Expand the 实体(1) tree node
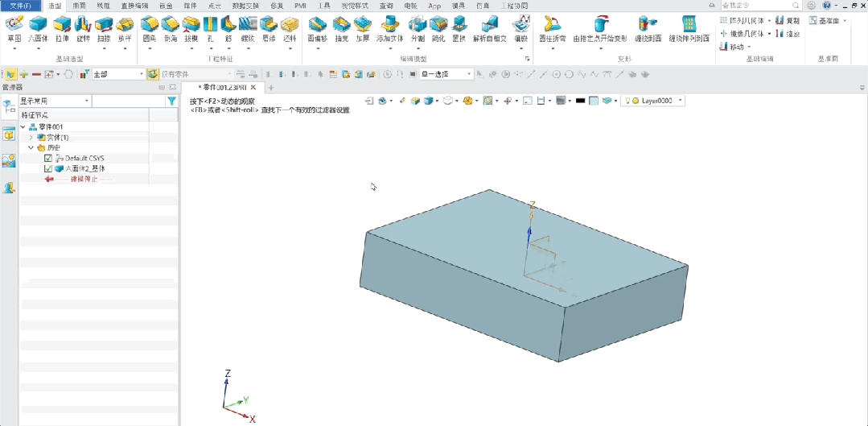This screenshot has height=426, width=868. [31, 138]
